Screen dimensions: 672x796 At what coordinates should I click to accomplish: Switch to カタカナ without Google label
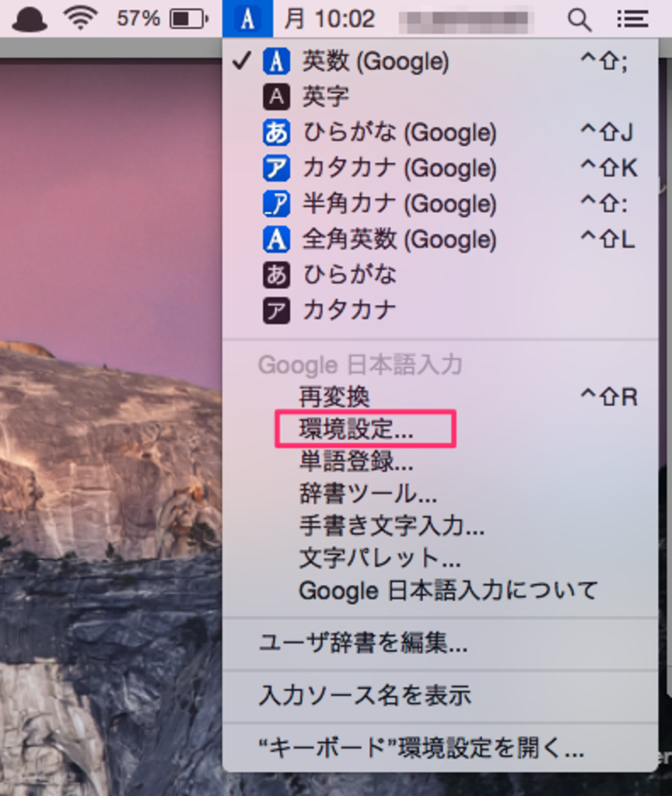click(x=440, y=310)
